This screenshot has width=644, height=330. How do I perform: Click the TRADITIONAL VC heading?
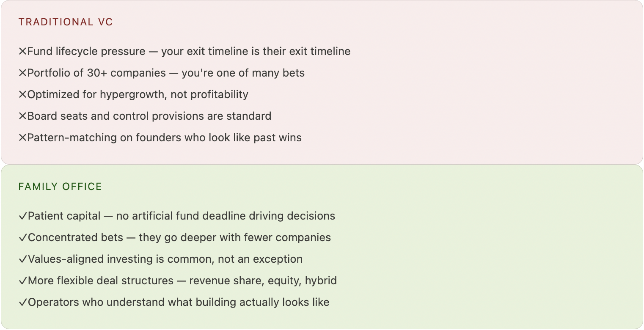click(x=66, y=22)
